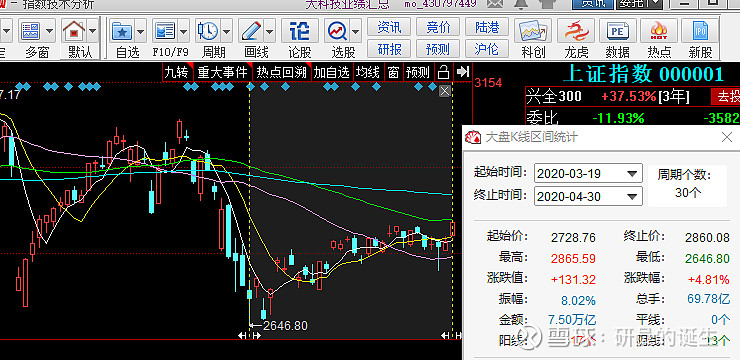Click the 周期 clock period icon
The image size is (740, 360).
(x=208, y=32)
